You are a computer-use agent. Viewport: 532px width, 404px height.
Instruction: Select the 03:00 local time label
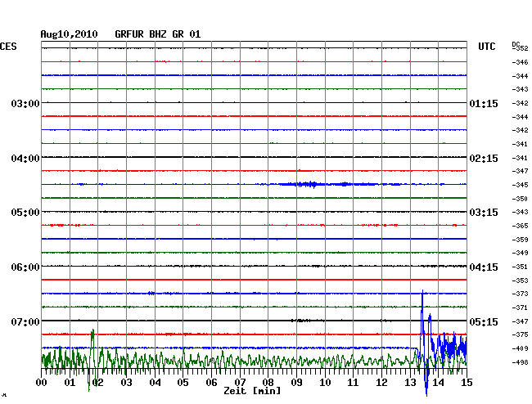coord(25,103)
